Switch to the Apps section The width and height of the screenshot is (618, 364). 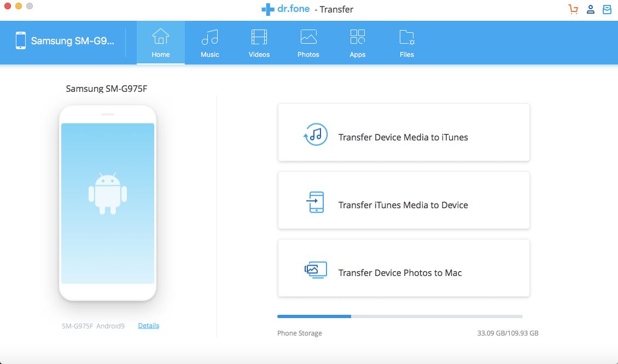357,43
